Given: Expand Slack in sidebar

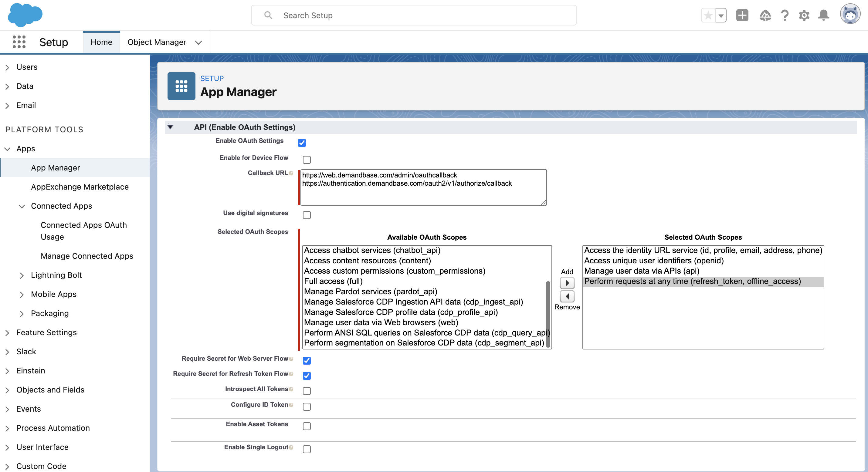Looking at the screenshot, I should click(7, 352).
